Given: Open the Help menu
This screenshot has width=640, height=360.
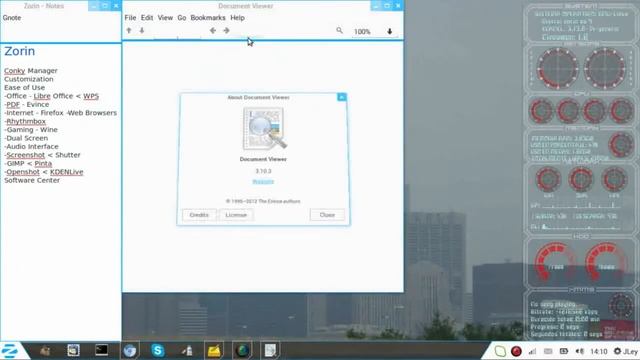Looking at the screenshot, I should [237, 18].
